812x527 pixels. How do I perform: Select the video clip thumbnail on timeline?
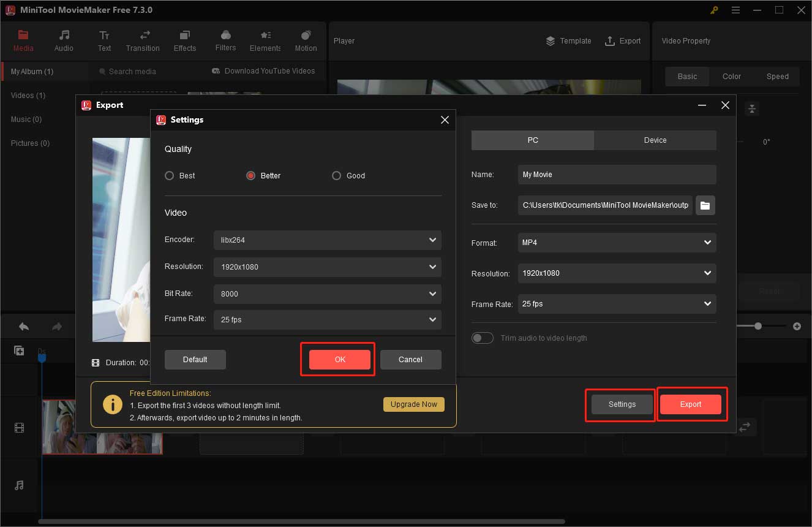coord(102,427)
